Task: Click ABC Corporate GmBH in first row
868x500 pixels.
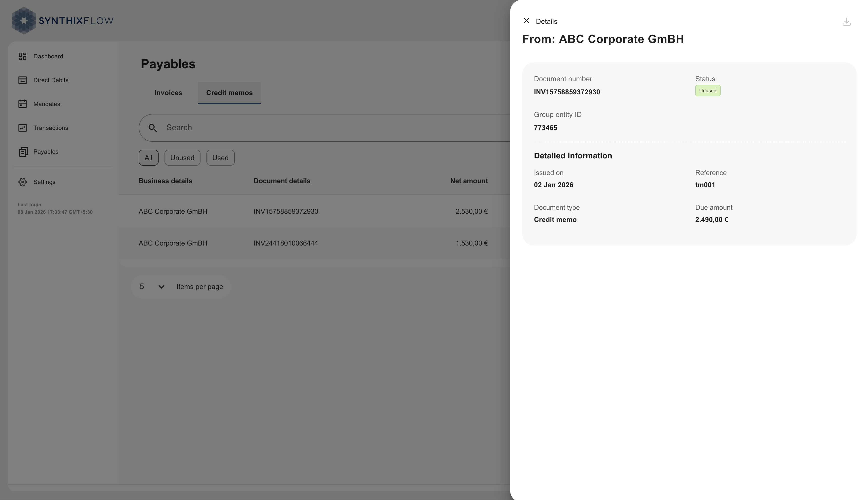Action: [173, 212]
